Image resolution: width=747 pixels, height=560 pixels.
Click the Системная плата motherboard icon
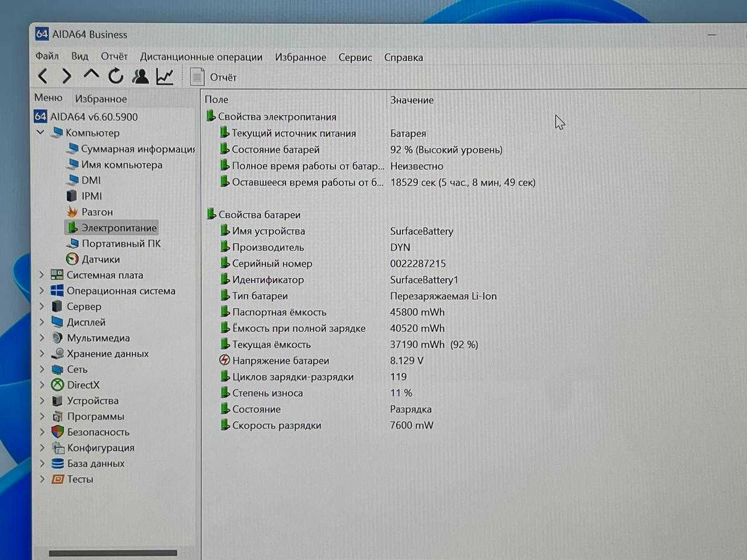57,275
